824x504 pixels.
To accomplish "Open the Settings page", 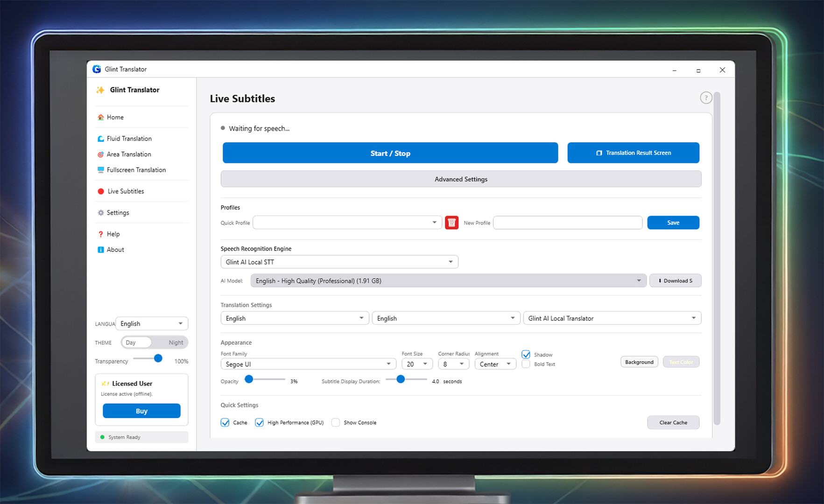I will (142, 213).
